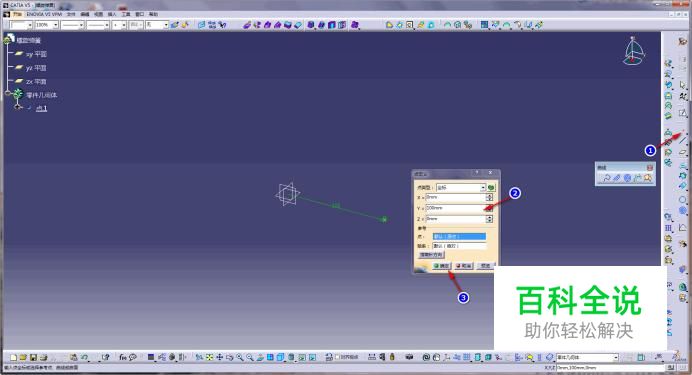692x375 pixels.
Task: Open the 编辑 (Edit) menu
Action: pyautogui.click(x=85, y=14)
